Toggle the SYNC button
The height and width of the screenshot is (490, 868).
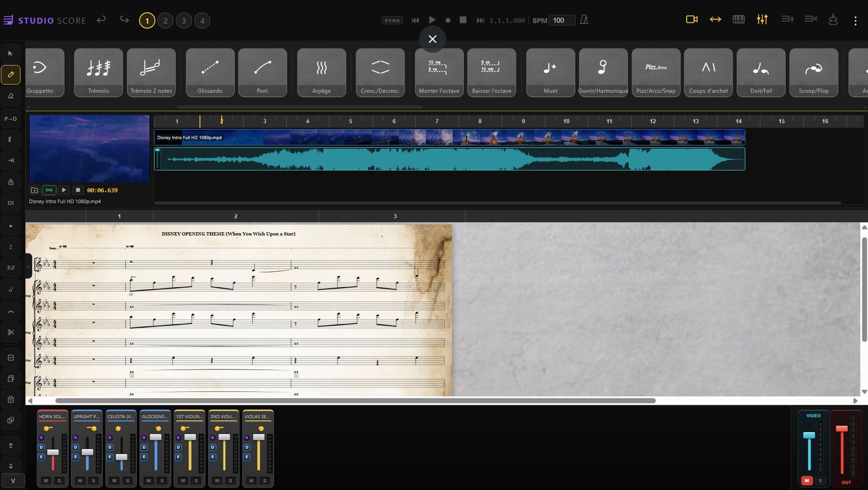392,20
